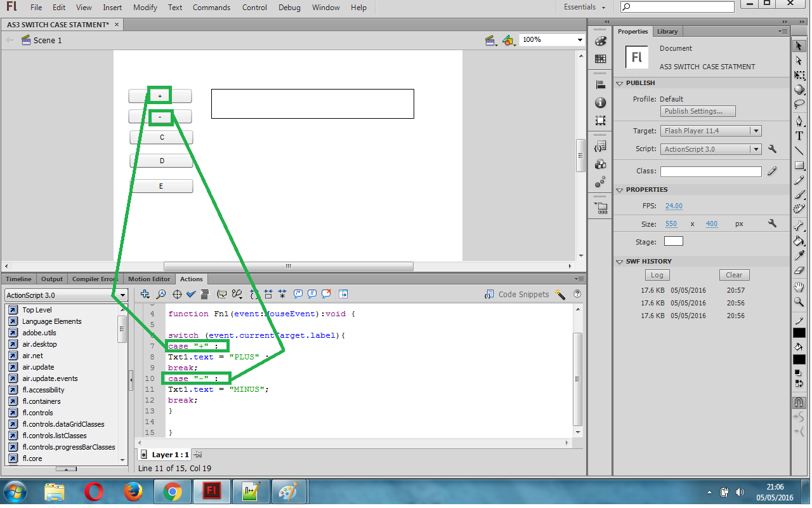
Task: Select the Eyedropper tool
Action: (799, 255)
